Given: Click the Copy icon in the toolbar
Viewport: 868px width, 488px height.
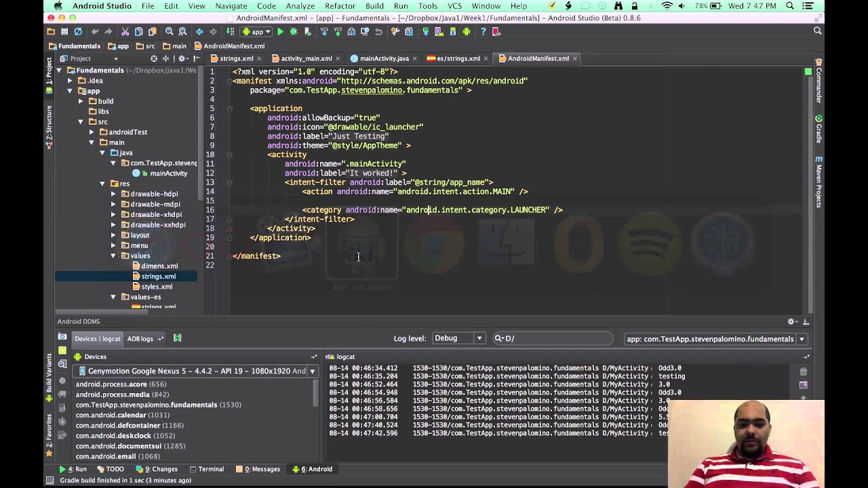Looking at the screenshot, I should click(x=139, y=32).
